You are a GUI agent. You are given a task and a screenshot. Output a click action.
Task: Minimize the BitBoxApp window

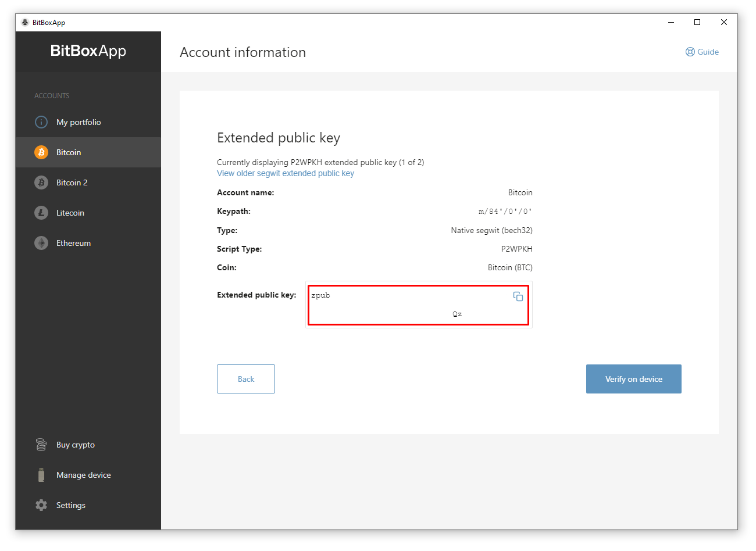pos(671,22)
